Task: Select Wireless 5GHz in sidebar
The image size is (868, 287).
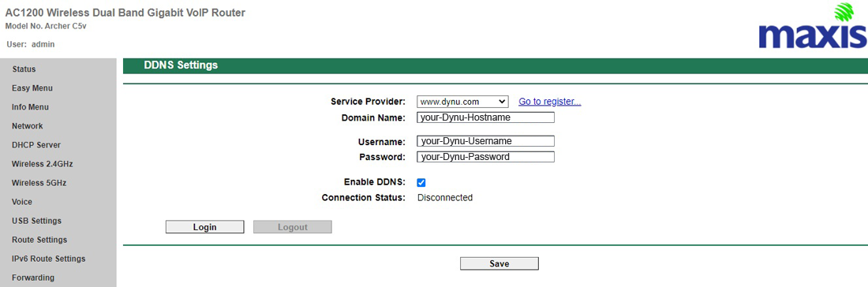Action: pos(39,183)
